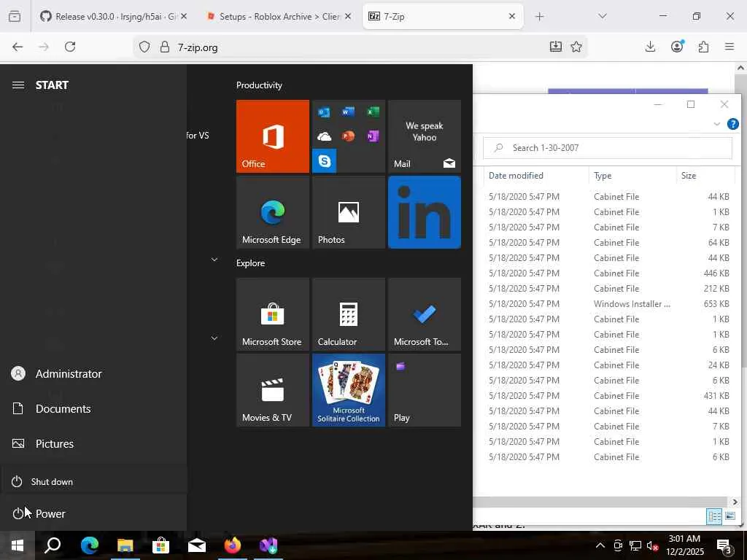
Task: Open the Administrator account menu
Action: [93, 374]
